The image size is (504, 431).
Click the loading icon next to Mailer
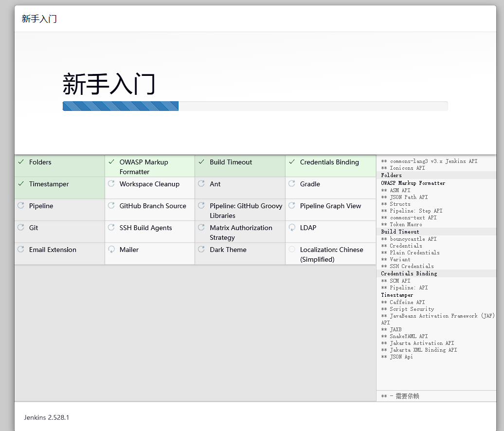tap(111, 250)
